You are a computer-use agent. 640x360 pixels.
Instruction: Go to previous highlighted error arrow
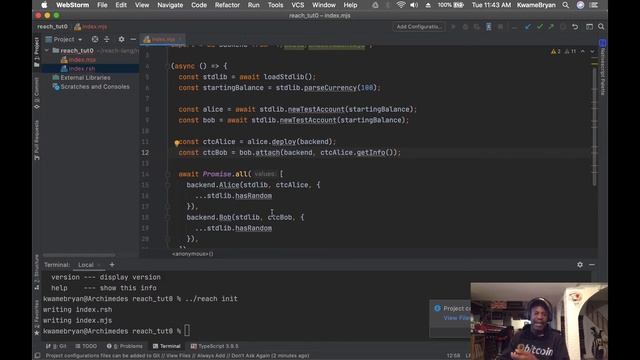(582, 51)
